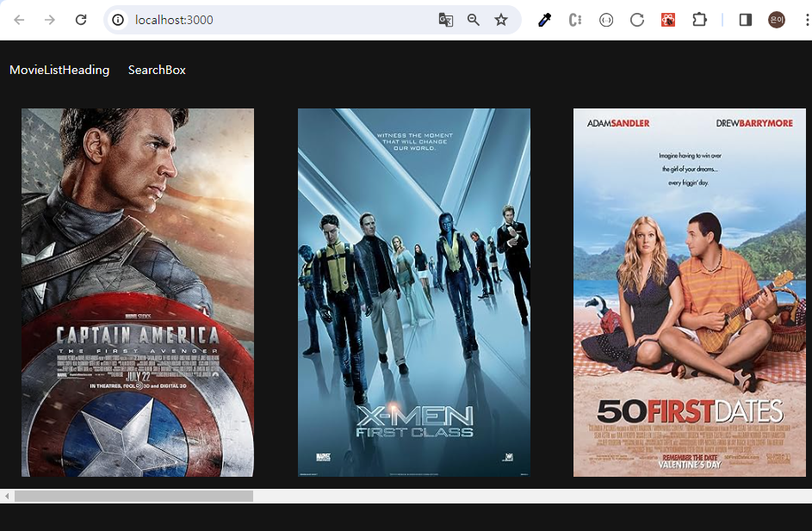Select the Captain America poster

(137, 293)
